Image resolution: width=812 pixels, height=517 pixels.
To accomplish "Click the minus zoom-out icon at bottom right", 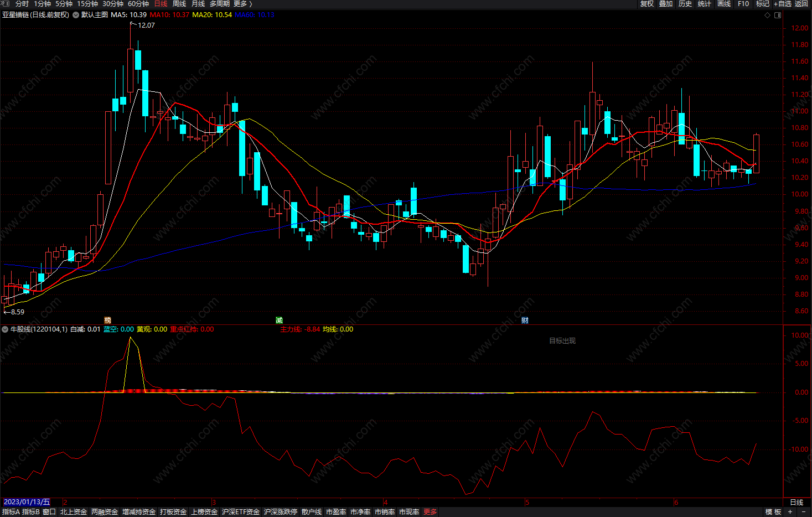I will (x=804, y=512).
